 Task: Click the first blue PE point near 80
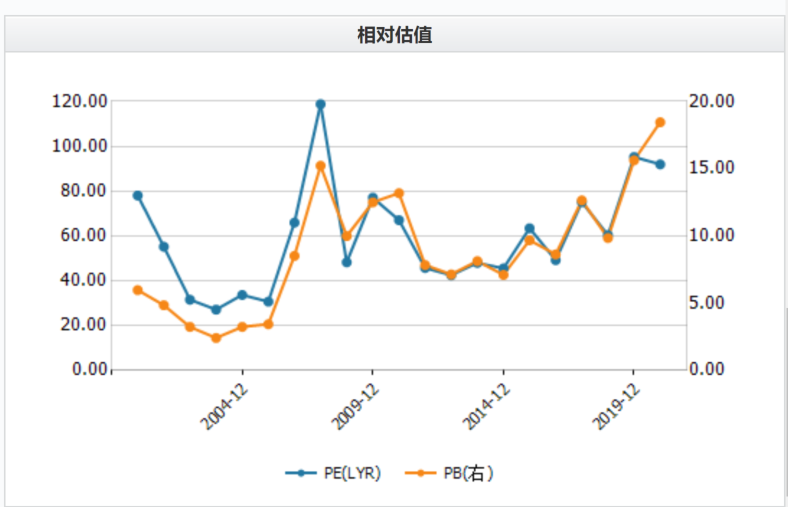[x=138, y=195]
